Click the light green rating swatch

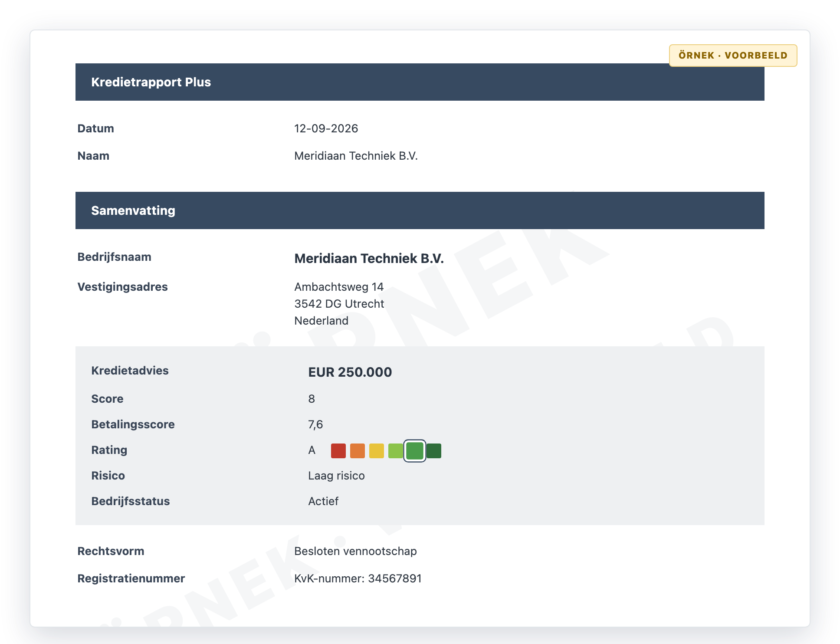pyautogui.click(x=396, y=450)
